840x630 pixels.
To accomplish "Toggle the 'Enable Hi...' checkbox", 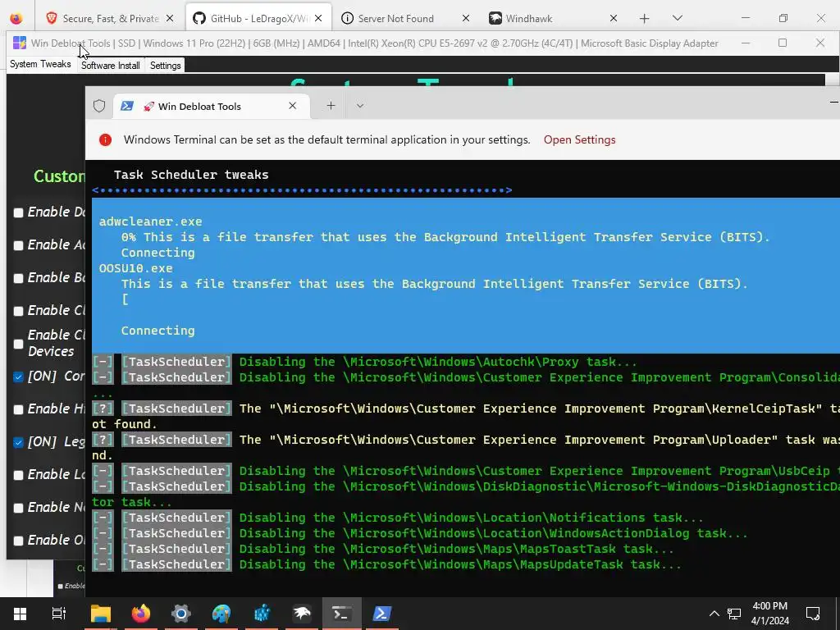I will (18, 409).
